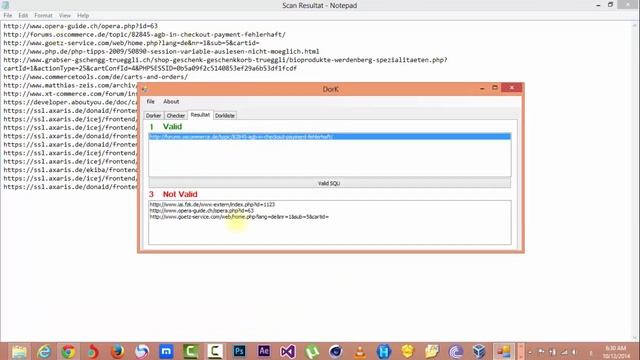Open Notepad's Edit menu
Screen dimensions: 640x360
click(x=23, y=16)
